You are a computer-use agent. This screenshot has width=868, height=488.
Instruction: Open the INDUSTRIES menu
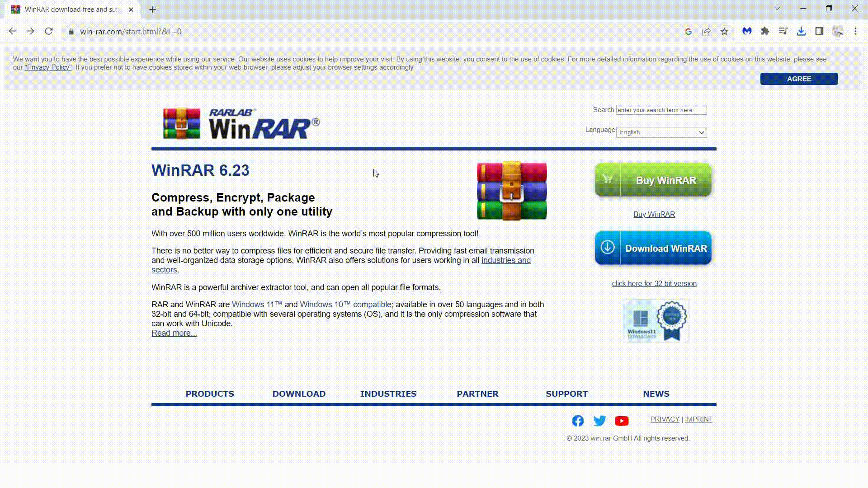point(388,394)
